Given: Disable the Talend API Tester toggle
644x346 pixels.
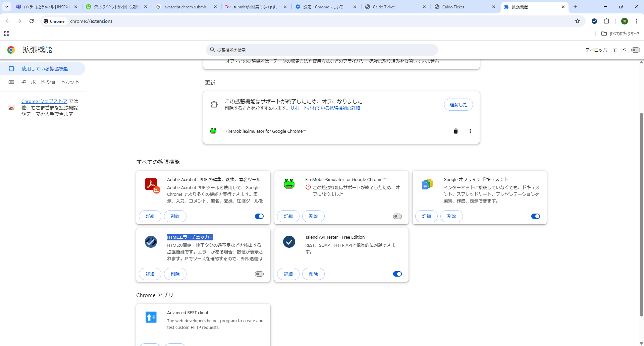Looking at the screenshot, I should 397,274.
